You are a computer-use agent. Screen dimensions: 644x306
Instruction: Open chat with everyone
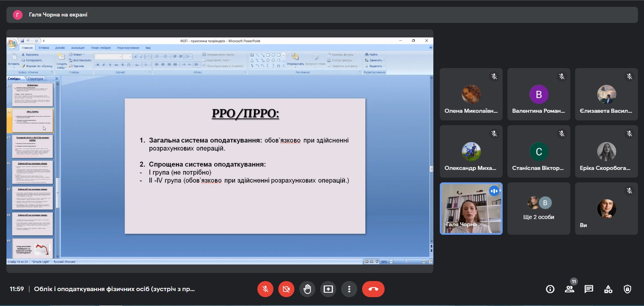pos(589,289)
